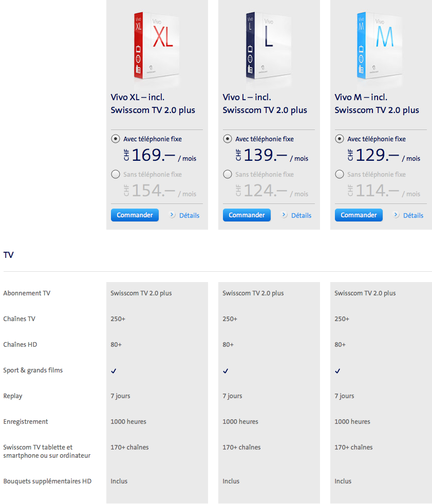Click the arrow icon beside Vivo M Détails
Screen dimensions: 432x504
(x=396, y=215)
